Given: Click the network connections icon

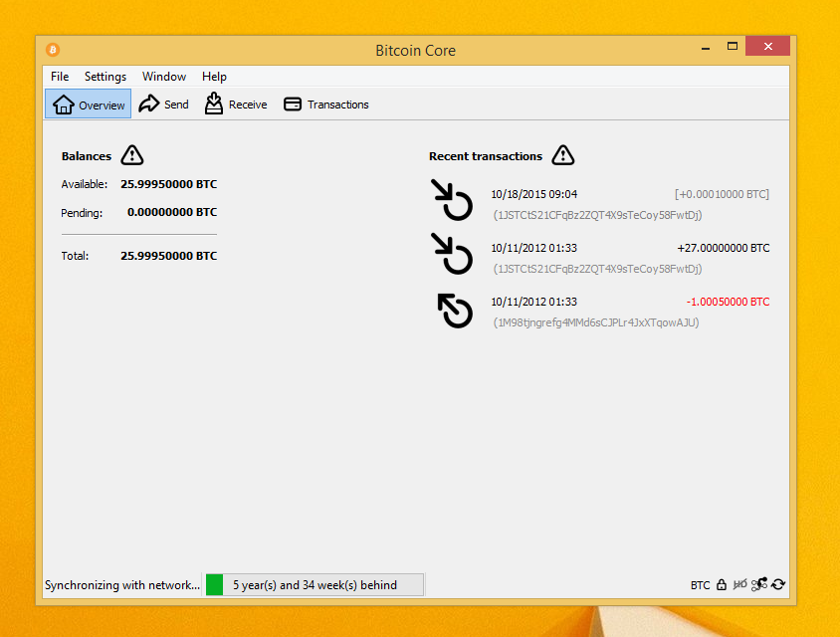Looking at the screenshot, I should 759,584.
